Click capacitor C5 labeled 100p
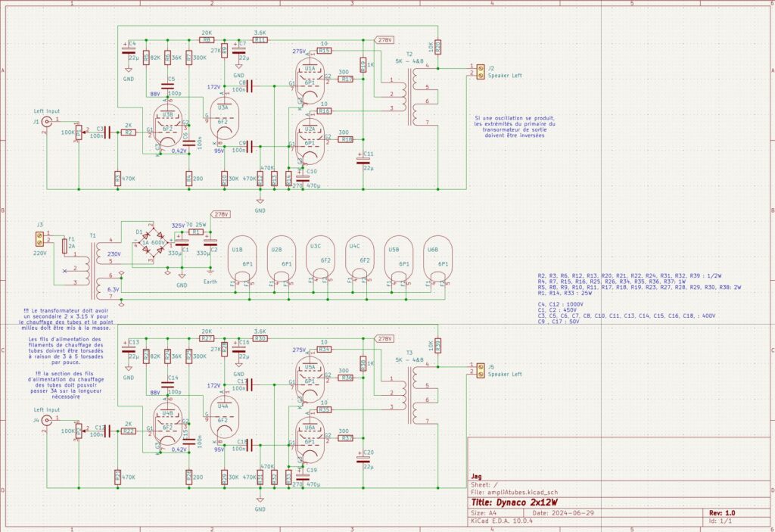This screenshot has width=775, height=532. (167, 86)
